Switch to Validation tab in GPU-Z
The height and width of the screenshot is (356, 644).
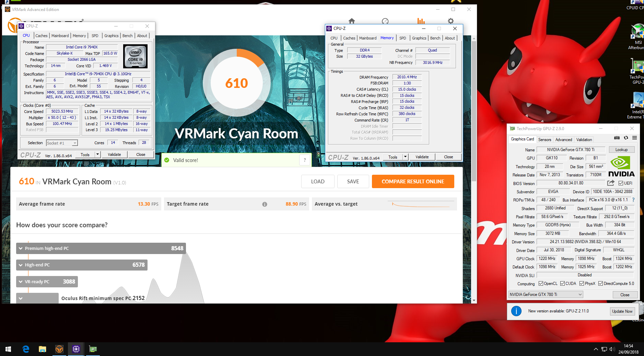(x=584, y=140)
